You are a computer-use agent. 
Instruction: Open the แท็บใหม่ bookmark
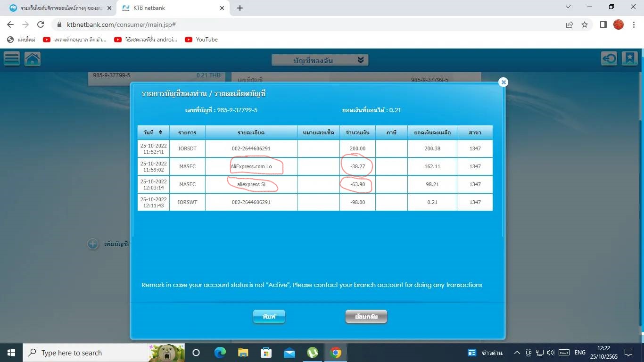click(x=21, y=40)
